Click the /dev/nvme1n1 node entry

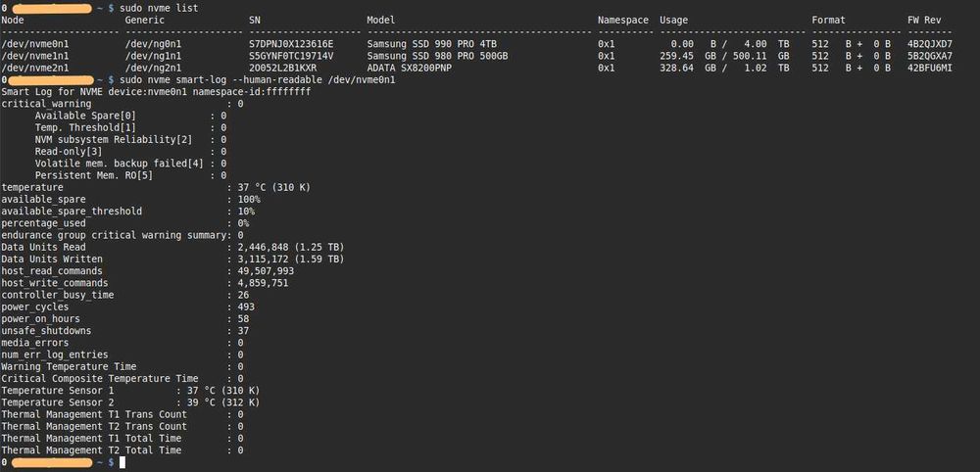(35, 56)
